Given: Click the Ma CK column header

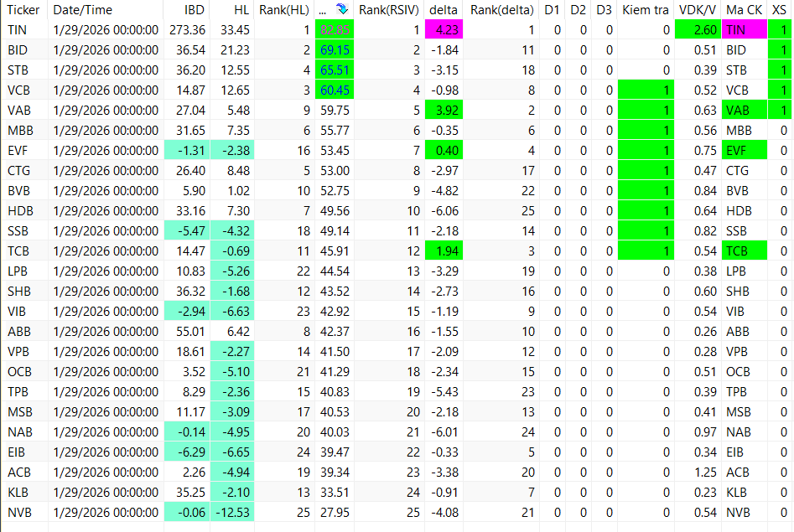Looking at the screenshot, I should click(744, 9).
